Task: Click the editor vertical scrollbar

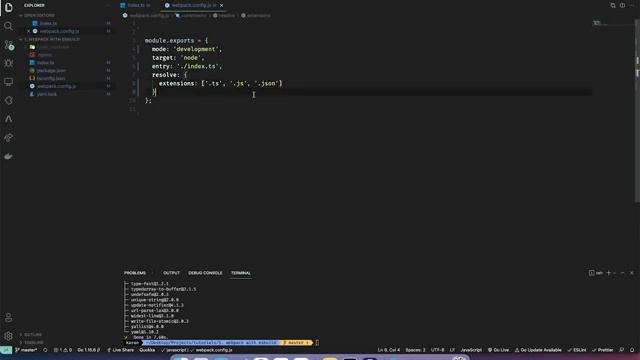Action: pos(637,110)
